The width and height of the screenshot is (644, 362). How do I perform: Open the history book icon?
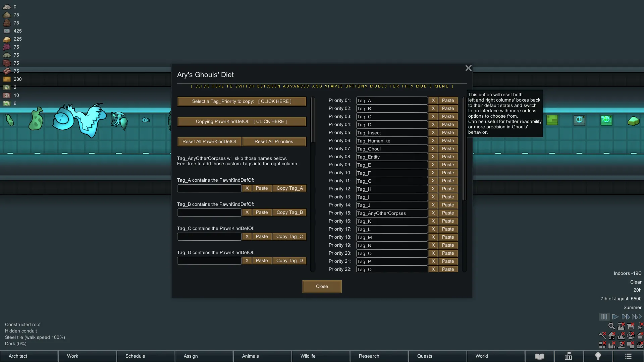click(x=539, y=356)
